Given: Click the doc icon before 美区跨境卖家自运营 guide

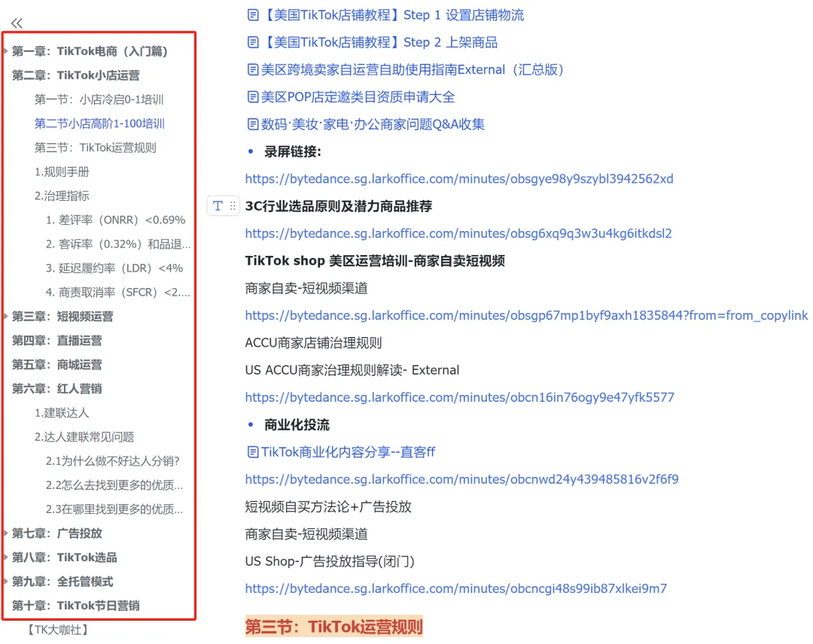Looking at the screenshot, I should click(x=253, y=70).
